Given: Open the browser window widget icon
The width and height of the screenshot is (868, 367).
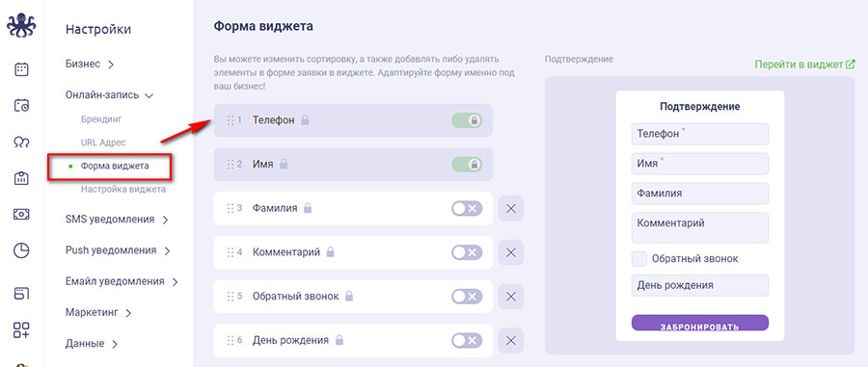Looking at the screenshot, I should click(21, 294).
